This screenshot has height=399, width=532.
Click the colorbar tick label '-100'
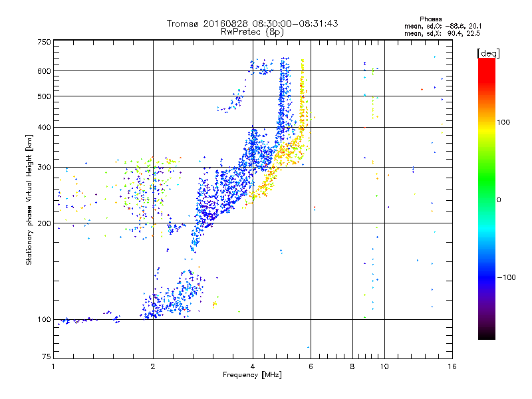point(506,277)
